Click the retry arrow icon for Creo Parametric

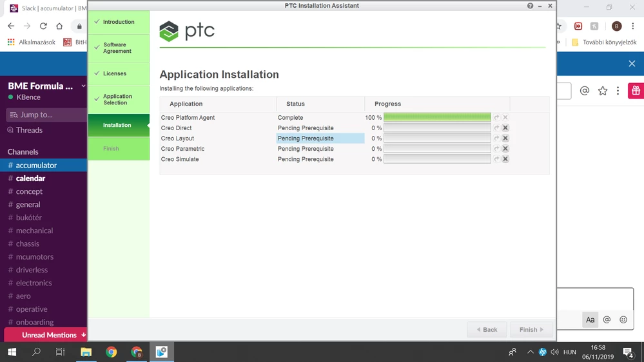[x=496, y=149]
